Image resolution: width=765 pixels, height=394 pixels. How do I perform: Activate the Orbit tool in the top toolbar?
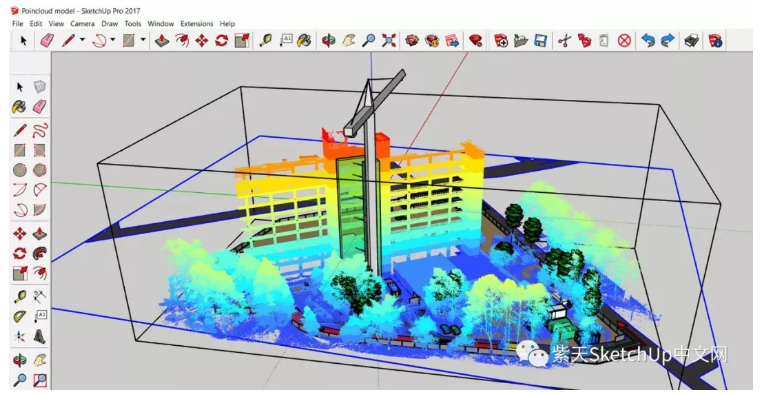[328, 40]
